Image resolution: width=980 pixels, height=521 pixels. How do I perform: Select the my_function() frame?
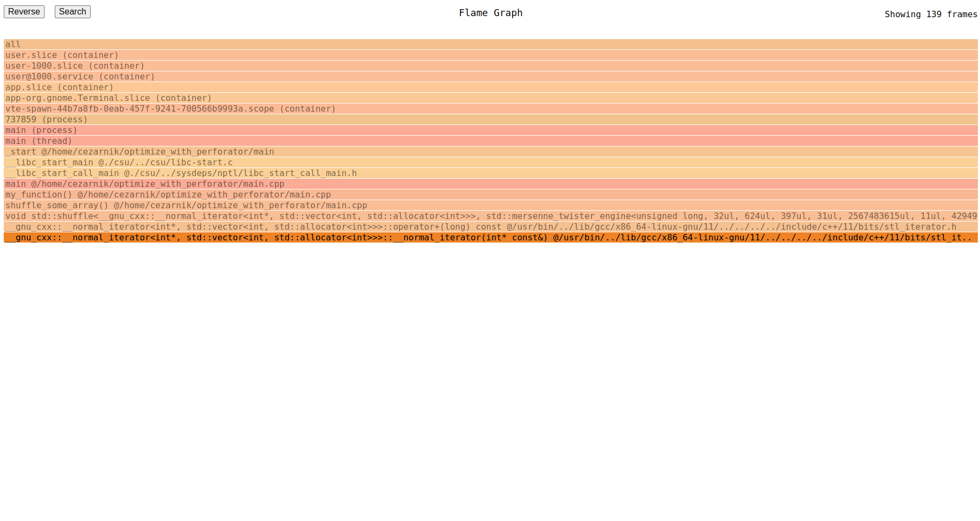tap(490, 195)
